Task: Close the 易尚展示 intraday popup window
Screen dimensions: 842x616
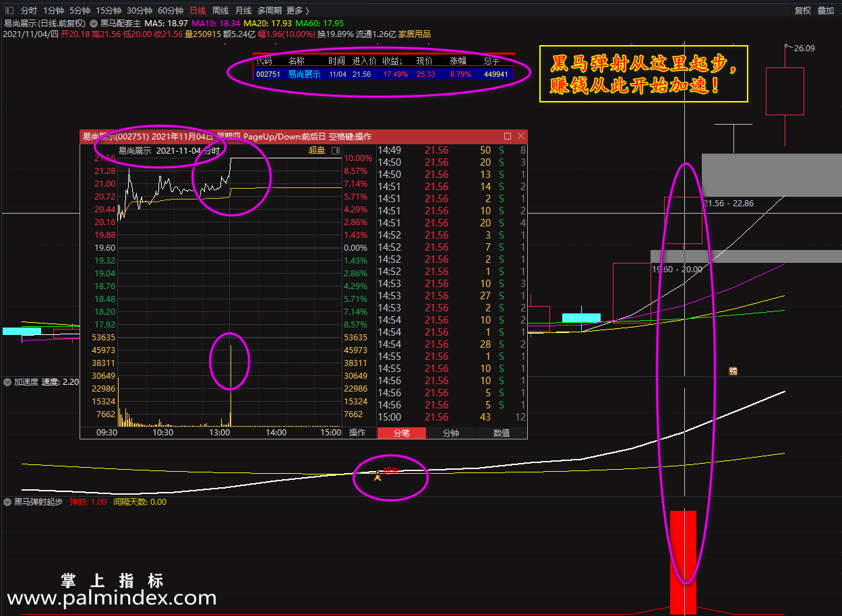Action: click(x=520, y=136)
